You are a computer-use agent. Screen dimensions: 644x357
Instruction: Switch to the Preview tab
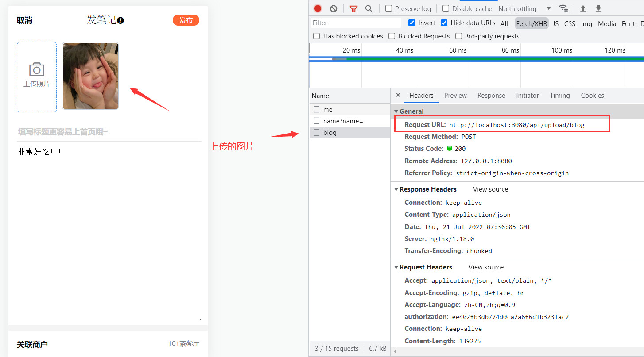click(x=455, y=96)
